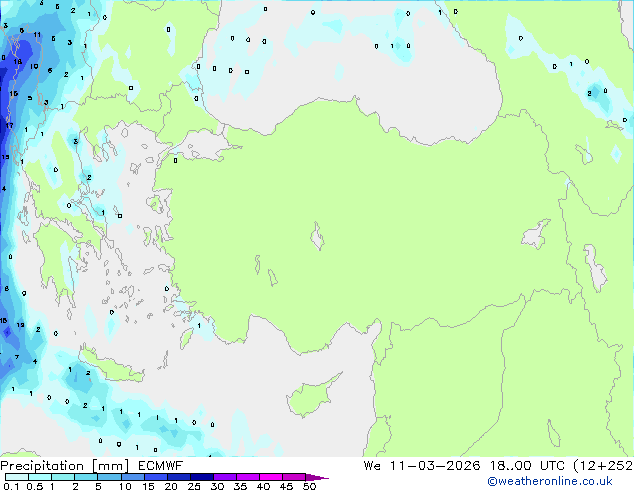Viewport: 634px width, 490px height.
Task: Select the 15–20 mm legend color swatch
Action: 155,477
